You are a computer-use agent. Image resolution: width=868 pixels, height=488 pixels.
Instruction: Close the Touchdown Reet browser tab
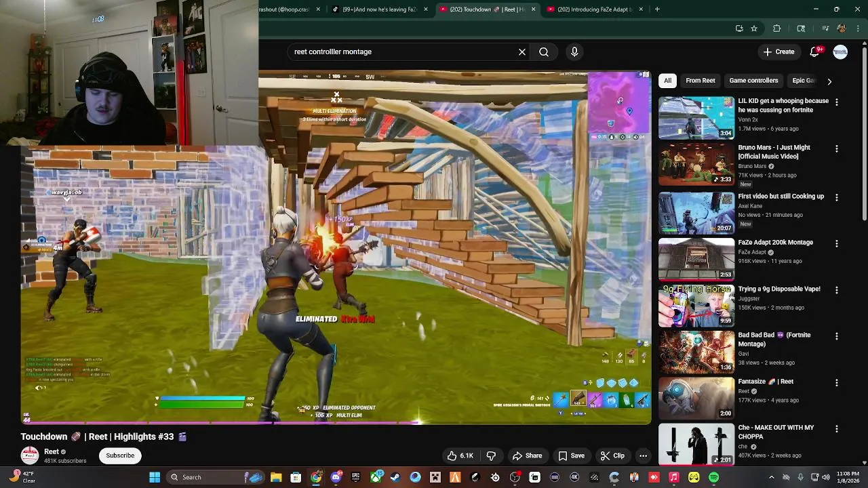(533, 9)
